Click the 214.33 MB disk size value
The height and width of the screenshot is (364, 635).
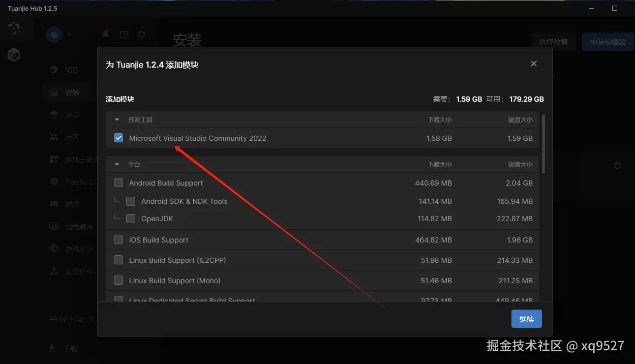(515, 260)
